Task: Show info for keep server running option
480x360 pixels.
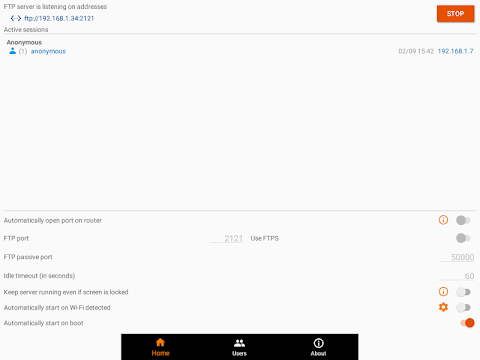Action: (x=443, y=292)
